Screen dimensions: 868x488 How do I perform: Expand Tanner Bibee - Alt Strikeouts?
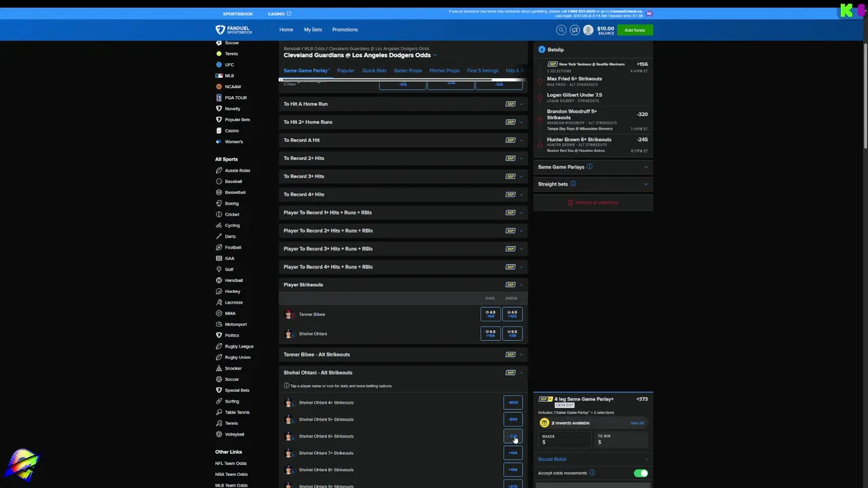403,354
